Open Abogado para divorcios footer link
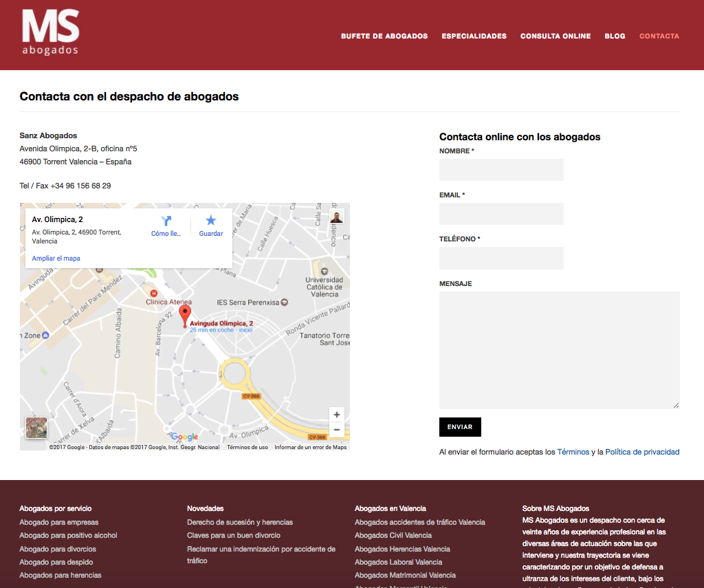 pos(58,549)
